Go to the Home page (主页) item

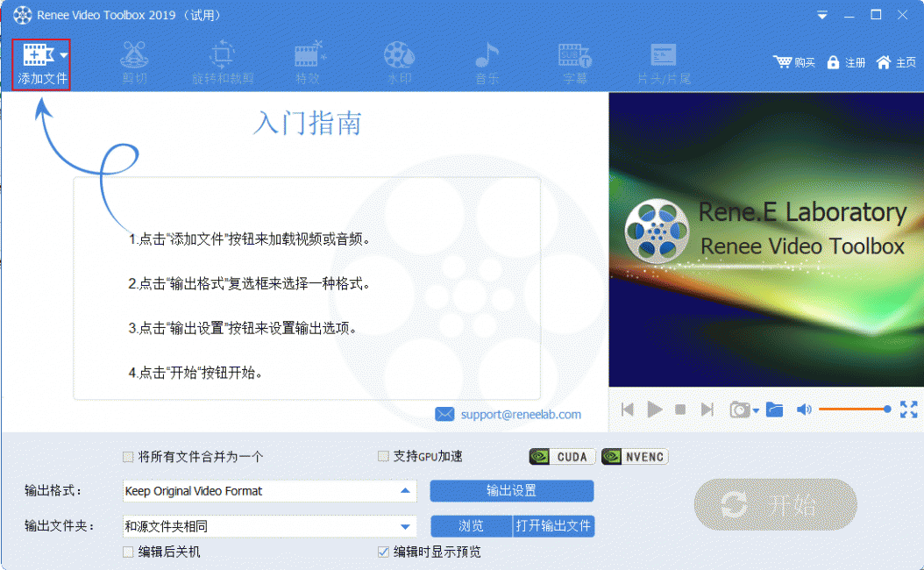(x=897, y=62)
